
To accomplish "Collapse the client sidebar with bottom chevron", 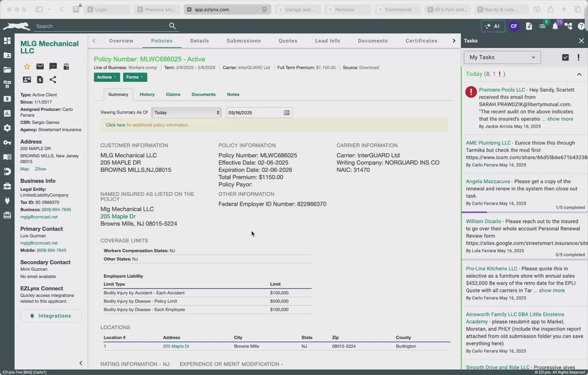I will point(81,362).
